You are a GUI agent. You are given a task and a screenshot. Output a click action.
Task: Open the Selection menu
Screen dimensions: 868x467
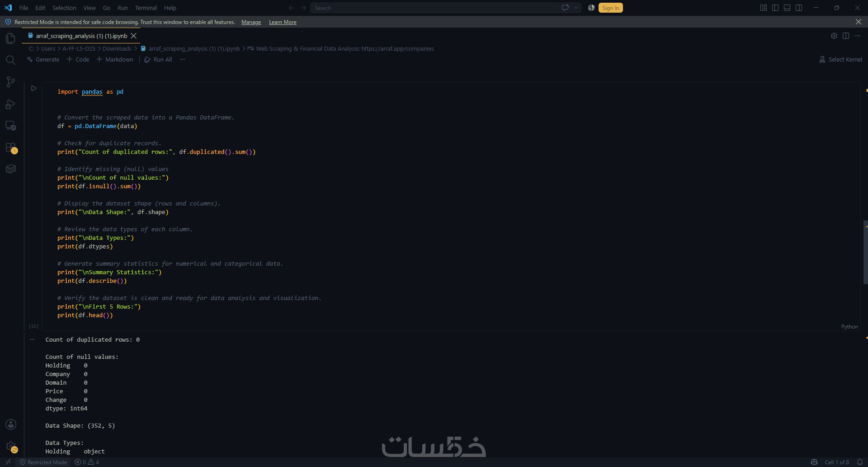[64, 8]
